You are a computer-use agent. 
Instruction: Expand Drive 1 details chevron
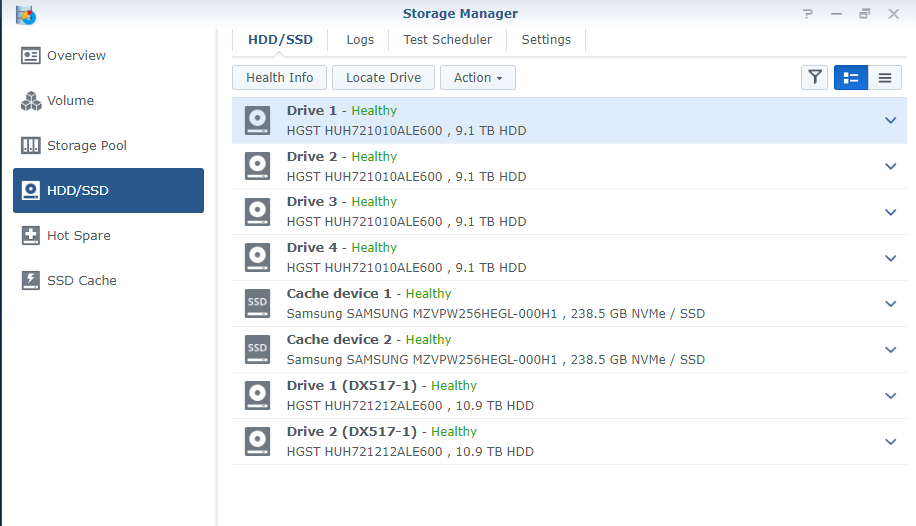(x=890, y=120)
